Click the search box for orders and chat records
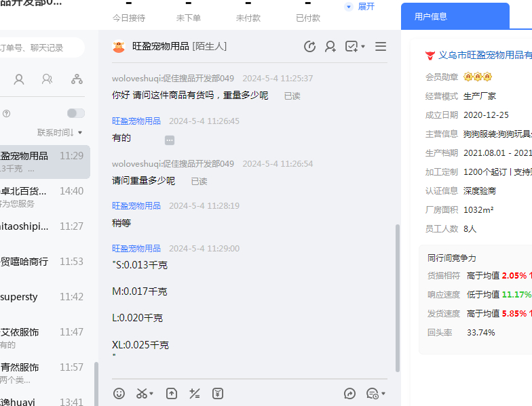The width and height of the screenshot is (532, 406). click(x=41, y=47)
